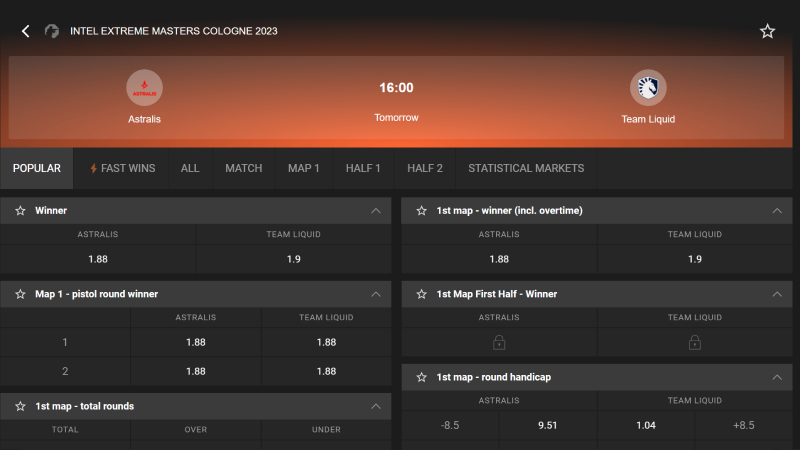
Task: Open STATISTICAL MARKETS tab
Action: click(x=526, y=168)
